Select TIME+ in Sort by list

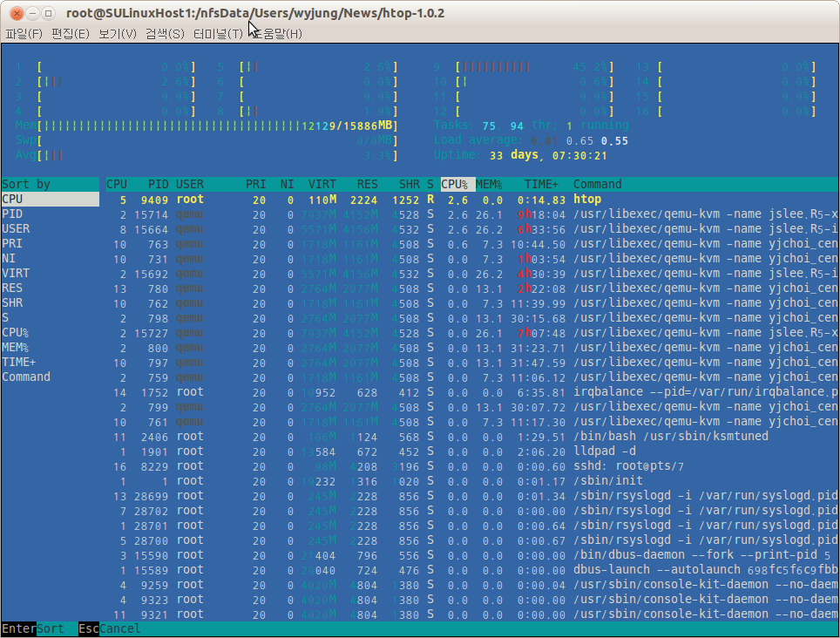[50, 362]
